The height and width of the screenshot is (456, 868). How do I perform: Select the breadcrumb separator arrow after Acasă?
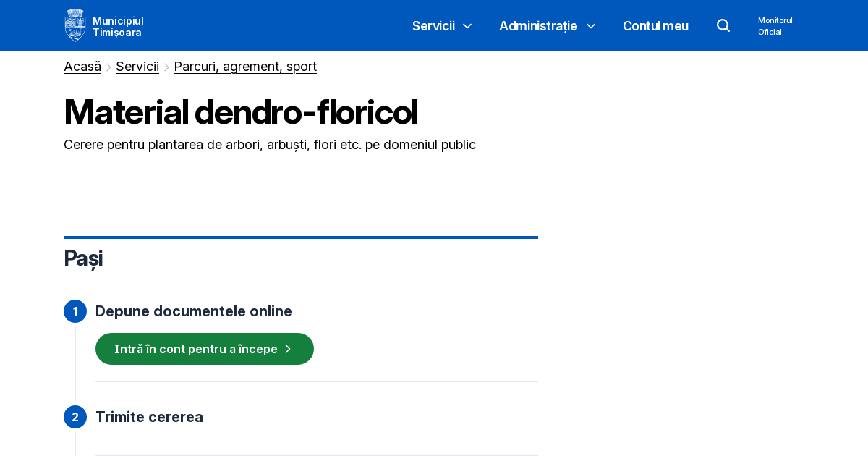[x=109, y=67]
